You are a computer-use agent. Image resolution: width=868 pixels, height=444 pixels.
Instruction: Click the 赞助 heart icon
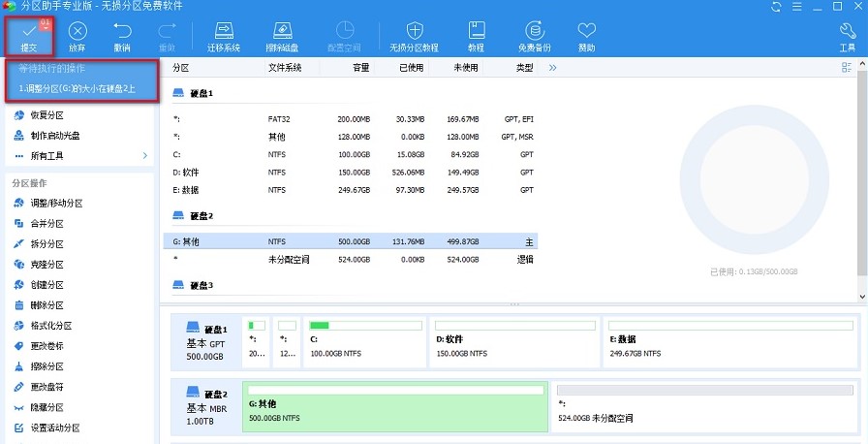(x=586, y=36)
